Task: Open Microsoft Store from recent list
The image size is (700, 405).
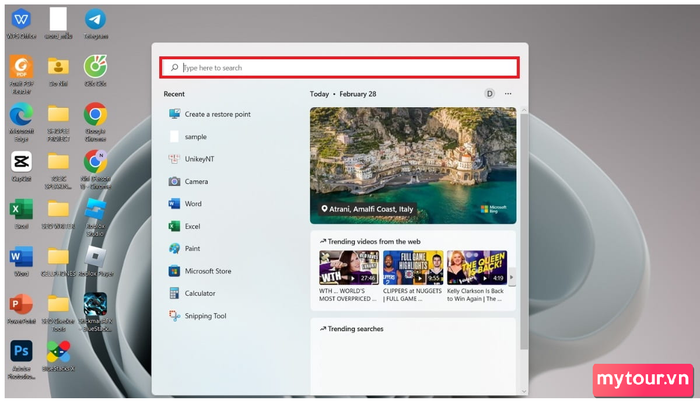Action: click(x=200, y=271)
